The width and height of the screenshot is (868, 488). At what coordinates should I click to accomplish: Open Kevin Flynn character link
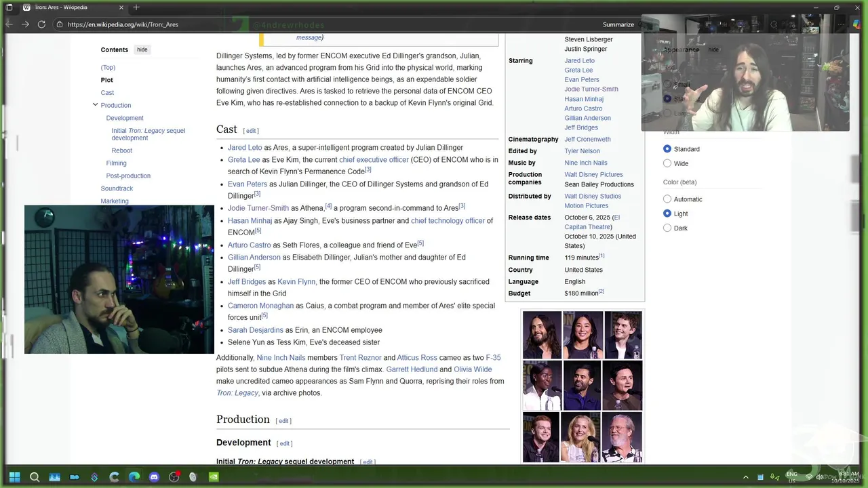pyautogui.click(x=296, y=282)
